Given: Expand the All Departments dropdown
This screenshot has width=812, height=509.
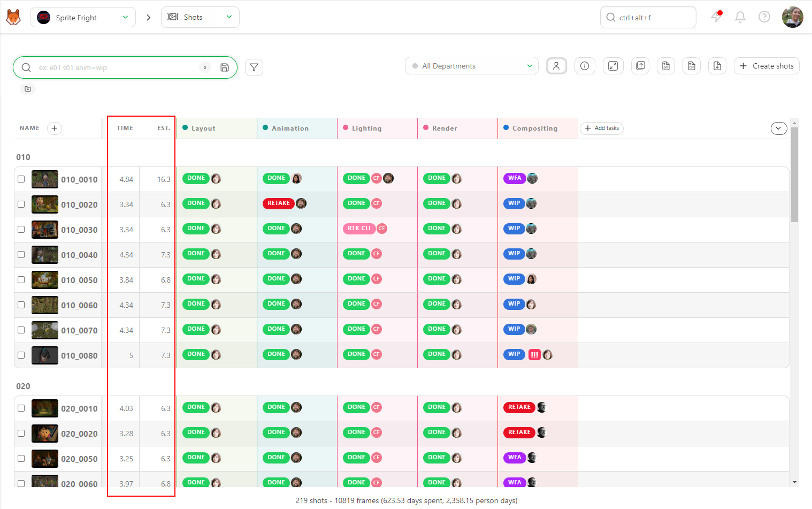Looking at the screenshot, I should [x=472, y=66].
